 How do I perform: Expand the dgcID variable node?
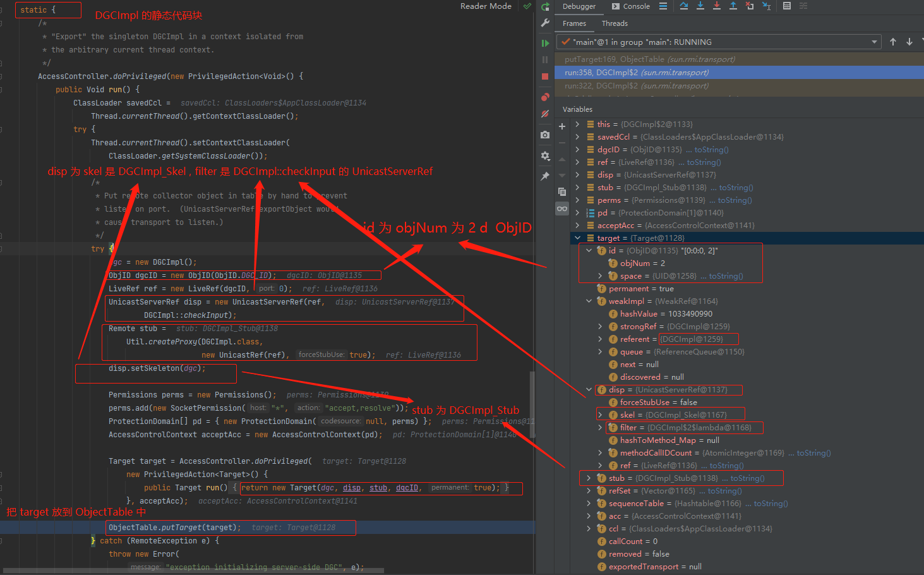coord(577,150)
